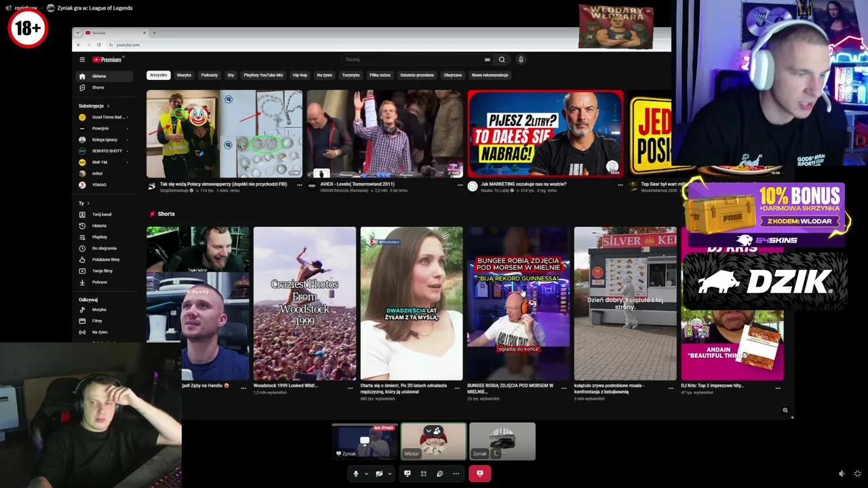This screenshot has width=868, height=488.
Task: Select the Turystyka filter chip
Action: point(351,75)
